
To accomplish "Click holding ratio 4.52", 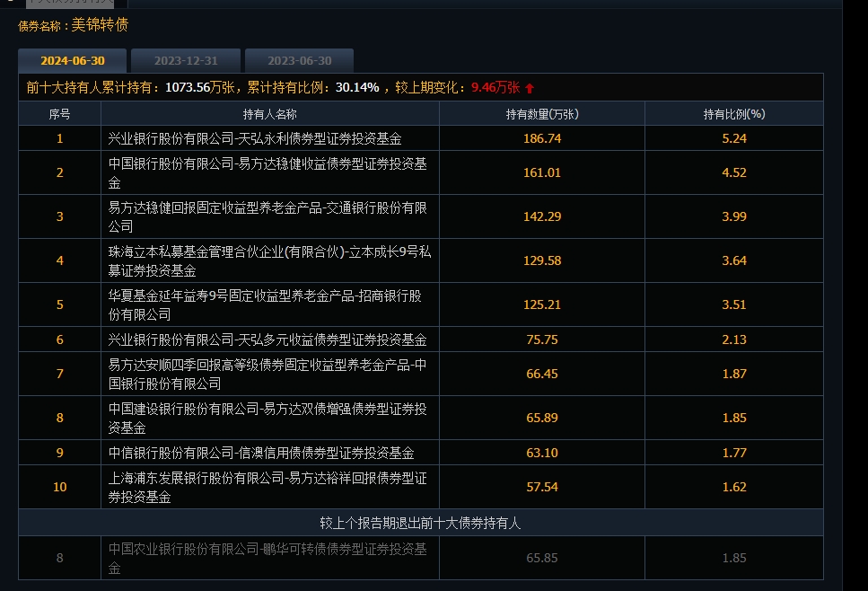I will pyautogui.click(x=734, y=172).
